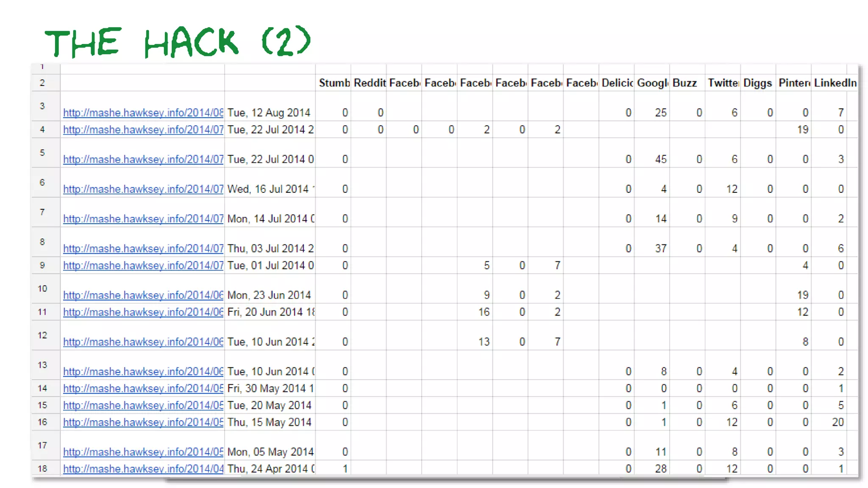
Task: Select Google value 45 in row 5
Action: (660, 159)
